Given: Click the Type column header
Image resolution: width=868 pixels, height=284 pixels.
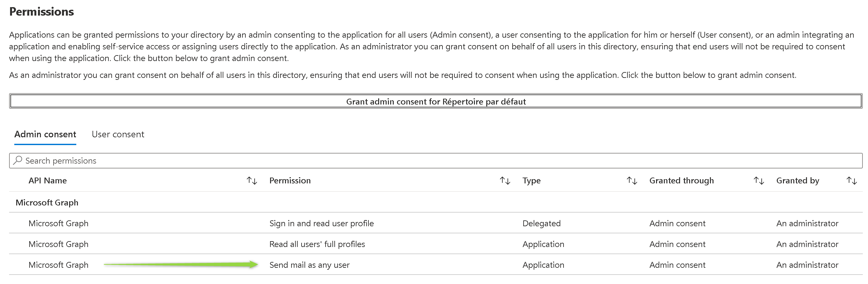Looking at the screenshot, I should tap(531, 181).
